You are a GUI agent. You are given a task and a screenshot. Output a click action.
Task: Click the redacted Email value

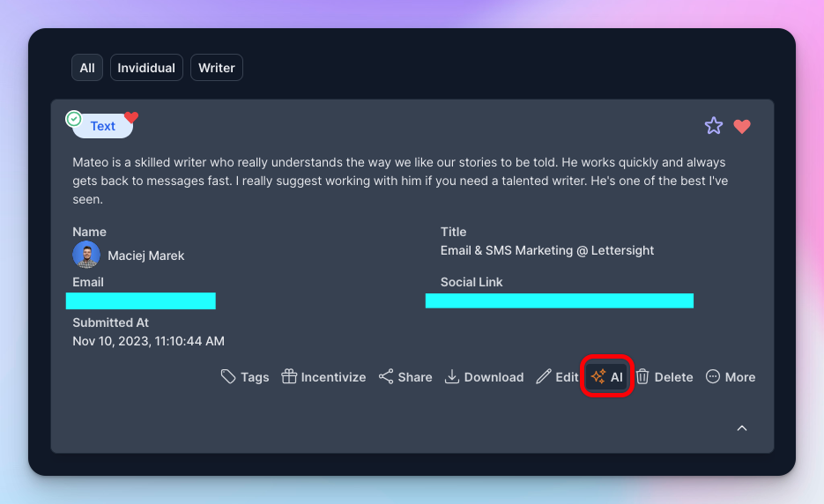[x=141, y=300]
